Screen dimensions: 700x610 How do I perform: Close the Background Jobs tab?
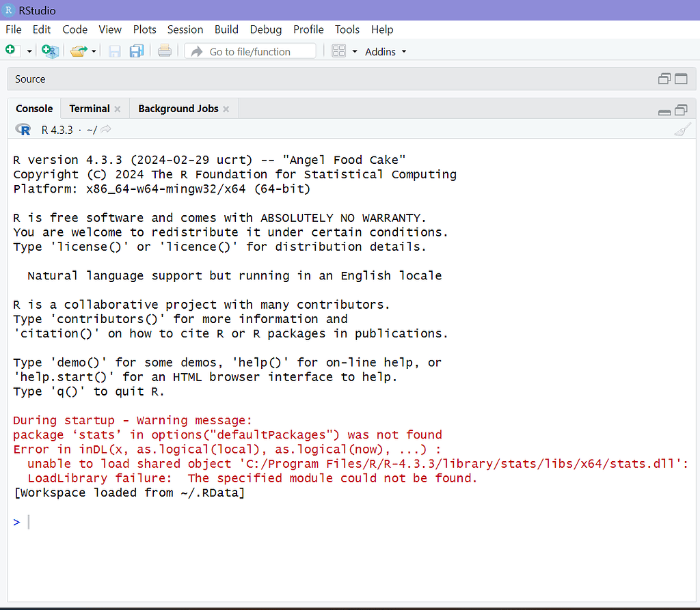tap(226, 109)
